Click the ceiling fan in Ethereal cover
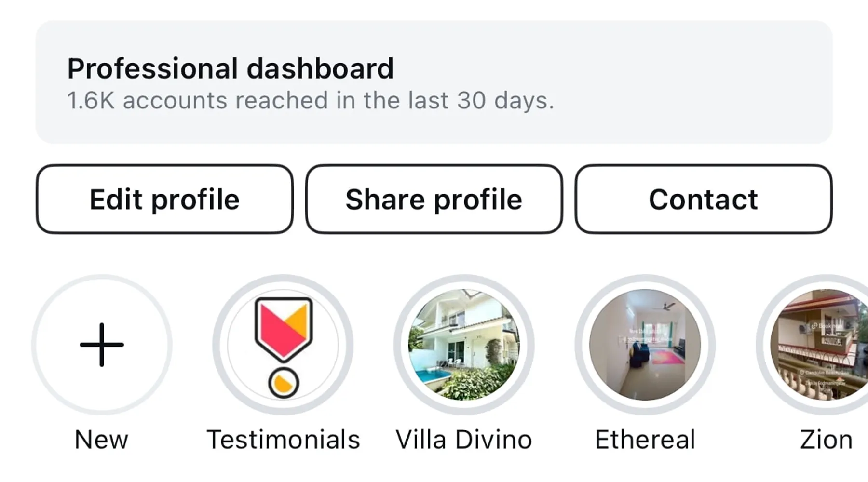The width and height of the screenshot is (868, 482). (667, 306)
